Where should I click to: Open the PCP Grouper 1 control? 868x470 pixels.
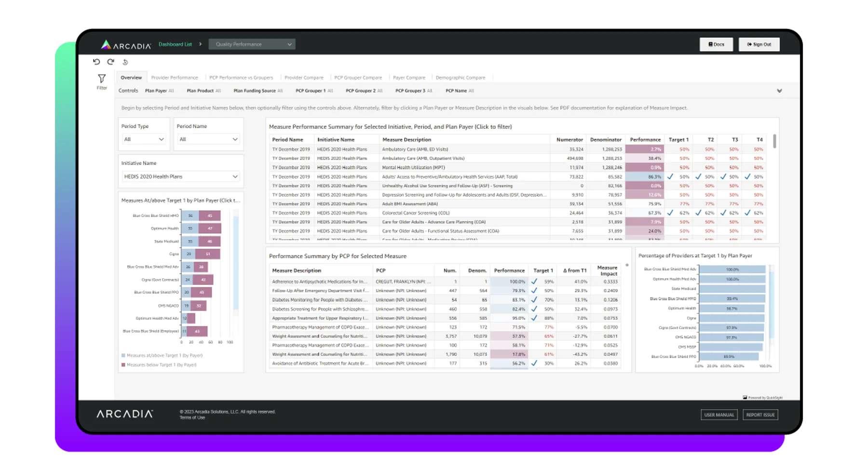pyautogui.click(x=314, y=91)
